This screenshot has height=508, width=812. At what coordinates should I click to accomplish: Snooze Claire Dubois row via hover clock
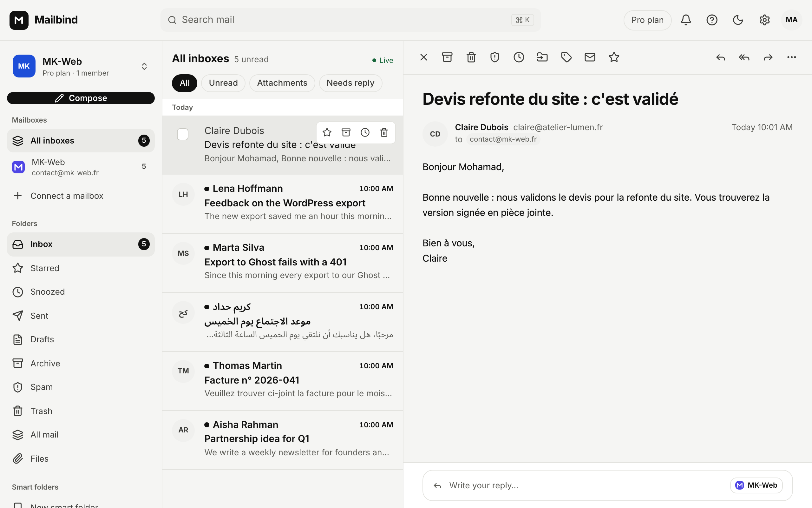(365, 133)
